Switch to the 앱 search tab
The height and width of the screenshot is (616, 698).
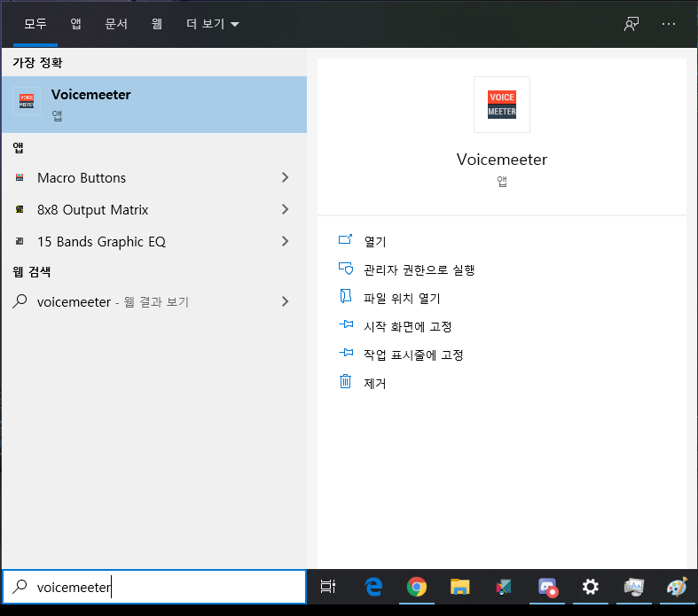click(75, 24)
